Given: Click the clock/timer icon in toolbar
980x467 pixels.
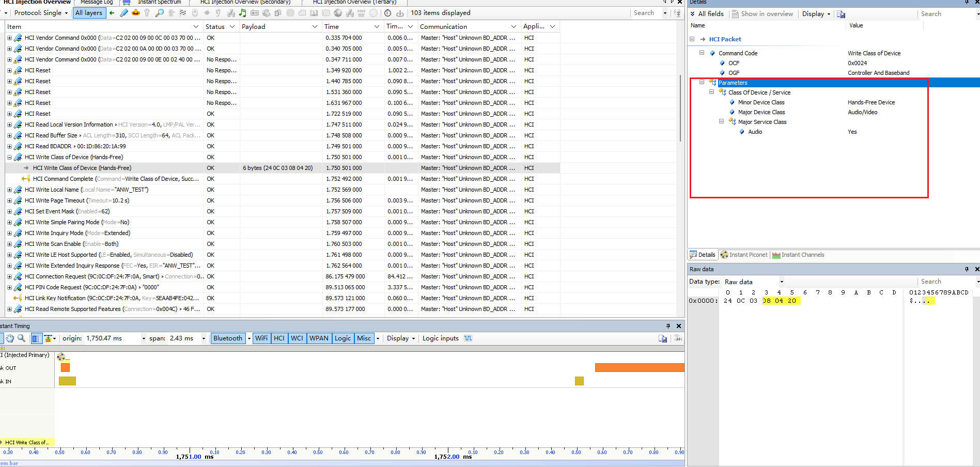Looking at the screenshot, I should [388, 13].
